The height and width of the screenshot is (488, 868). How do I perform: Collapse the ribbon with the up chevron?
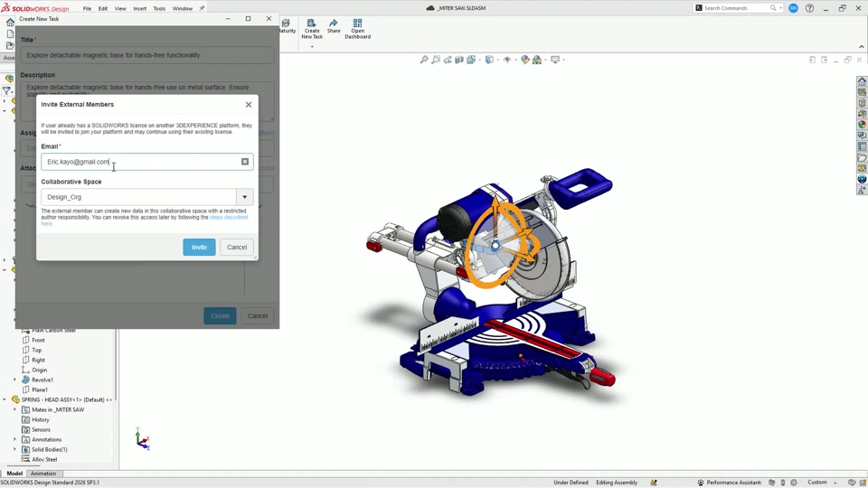click(862, 46)
